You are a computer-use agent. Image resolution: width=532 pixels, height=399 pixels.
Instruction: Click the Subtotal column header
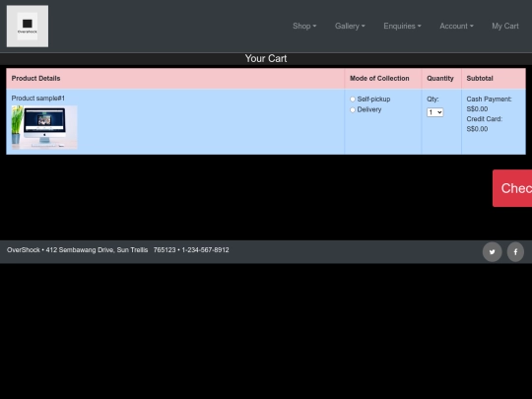pyautogui.click(x=494, y=79)
